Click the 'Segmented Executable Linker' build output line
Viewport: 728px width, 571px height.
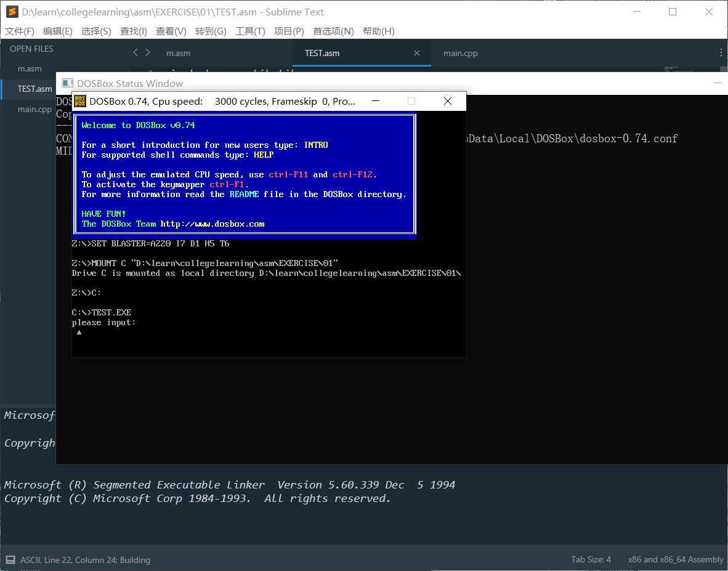click(229, 485)
